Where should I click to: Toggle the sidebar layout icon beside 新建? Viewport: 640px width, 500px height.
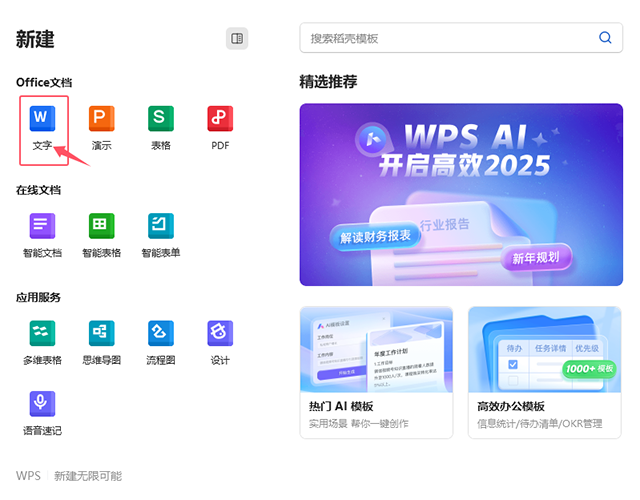point(237,38)
